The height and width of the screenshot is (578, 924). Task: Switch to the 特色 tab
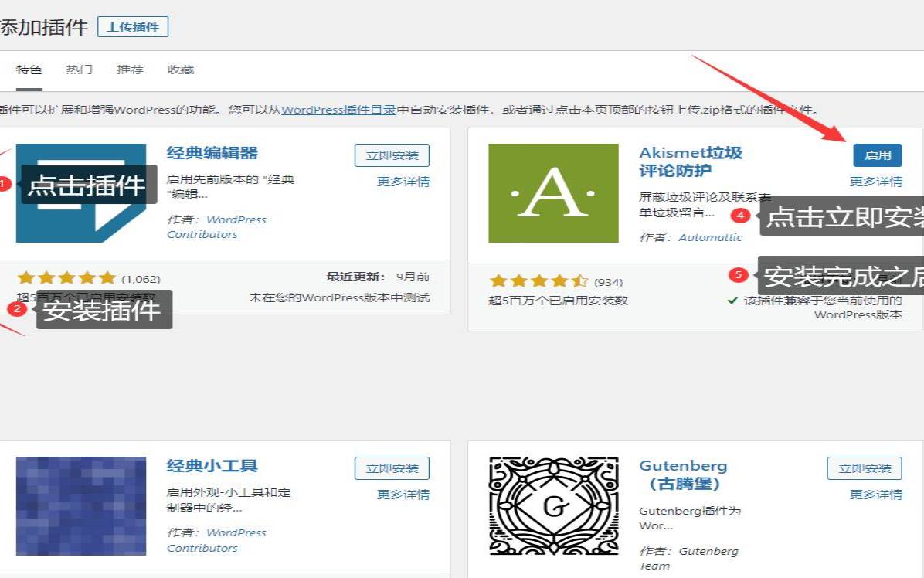coord(29,70)
